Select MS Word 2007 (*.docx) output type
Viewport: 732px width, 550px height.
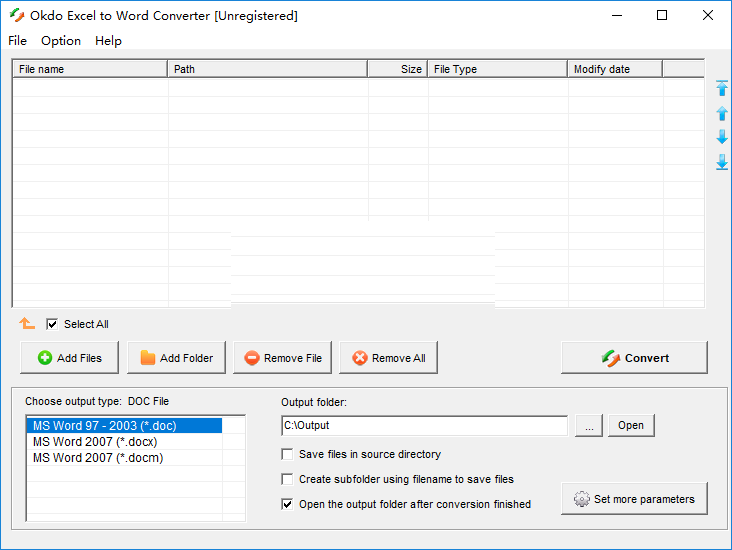pyautogui.click(x=125, y=442)
